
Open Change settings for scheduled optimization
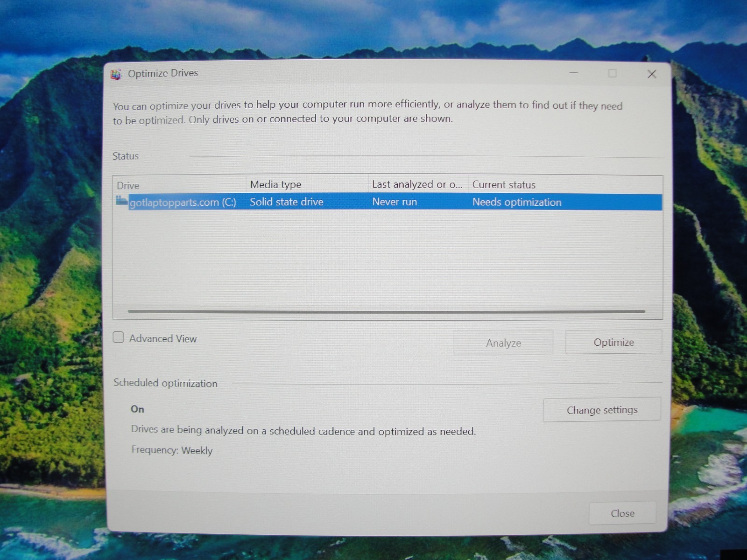[602, 410]
